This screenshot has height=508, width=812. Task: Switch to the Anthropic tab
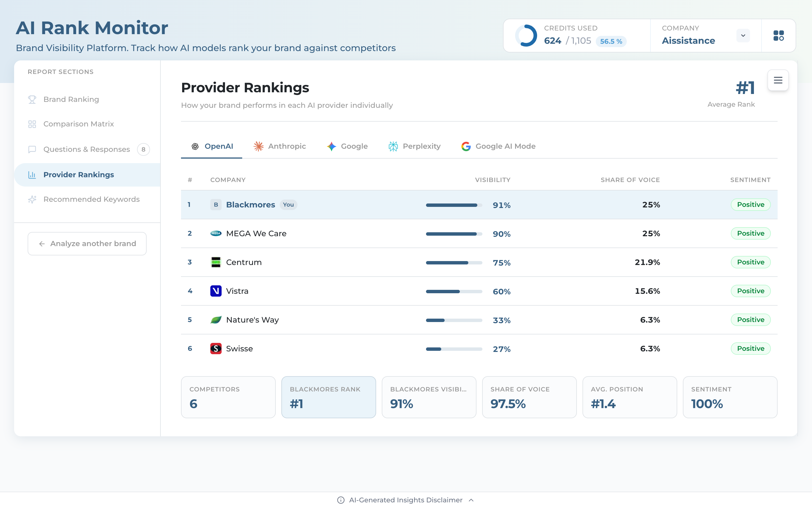[x=280, y=146]
